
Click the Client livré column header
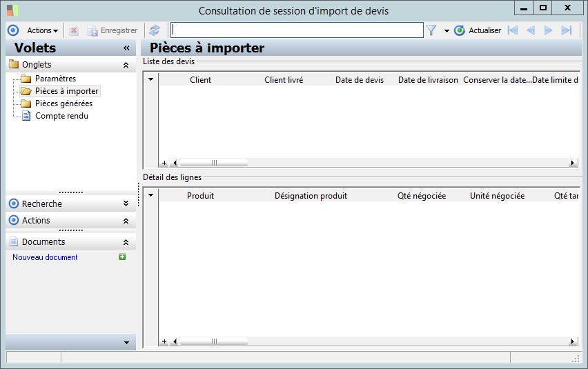coord(284,80)
